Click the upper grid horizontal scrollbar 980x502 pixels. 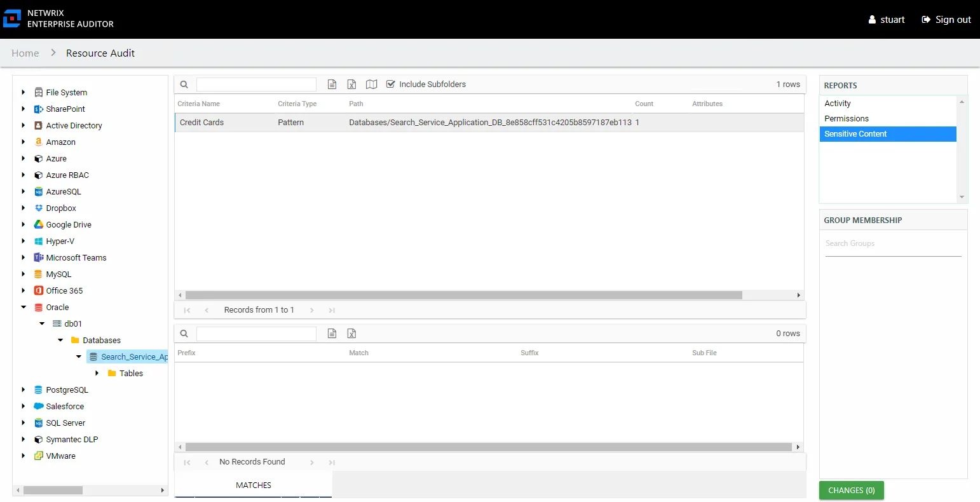pos(463,295)
